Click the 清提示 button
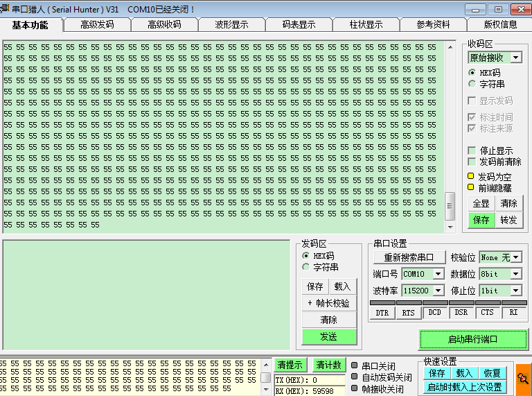 pos(290,365)
